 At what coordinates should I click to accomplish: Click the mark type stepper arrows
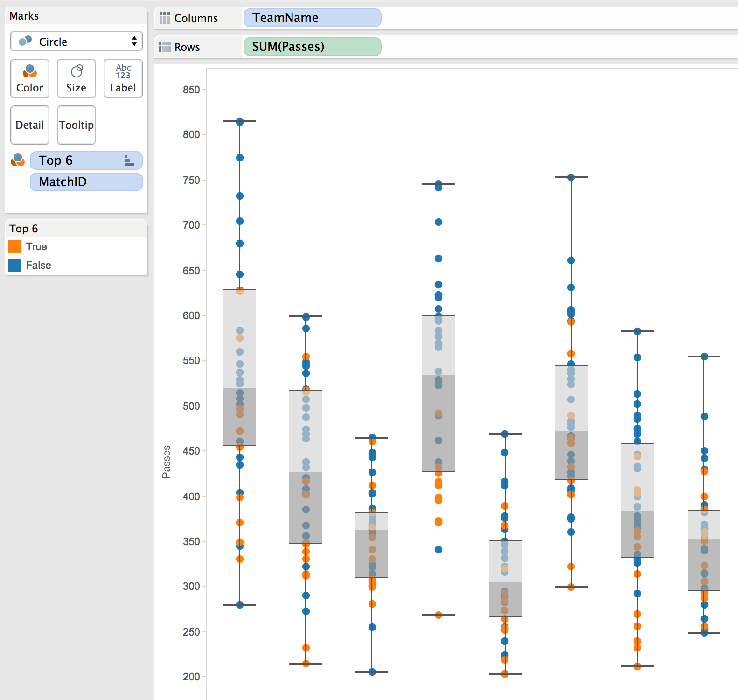coord(134,41)
